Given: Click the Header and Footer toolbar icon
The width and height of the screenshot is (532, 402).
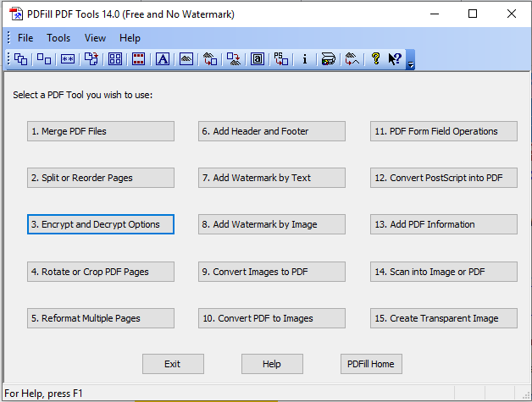Looking at the screenshot, I should click(x=138, y=59).
